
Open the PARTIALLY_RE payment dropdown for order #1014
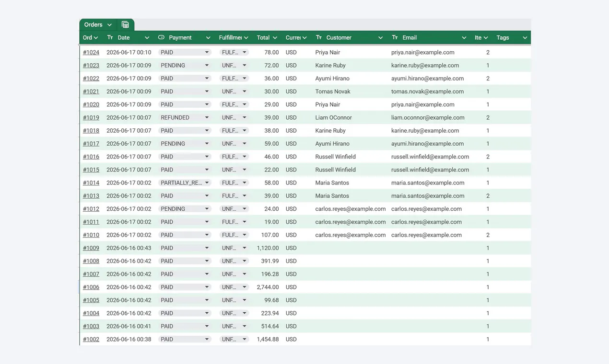(207, 182)
